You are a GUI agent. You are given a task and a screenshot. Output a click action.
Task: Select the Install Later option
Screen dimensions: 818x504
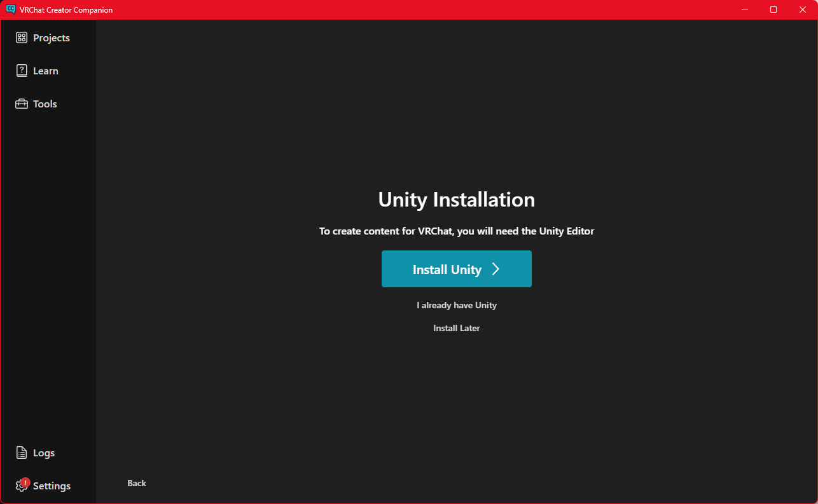pyautogui.click(x=457, y=328)
